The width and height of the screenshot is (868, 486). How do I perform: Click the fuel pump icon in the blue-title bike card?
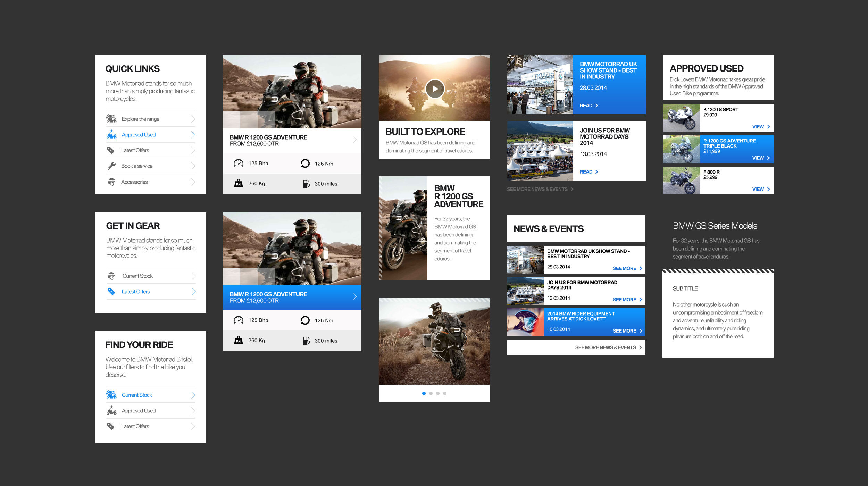306,341
